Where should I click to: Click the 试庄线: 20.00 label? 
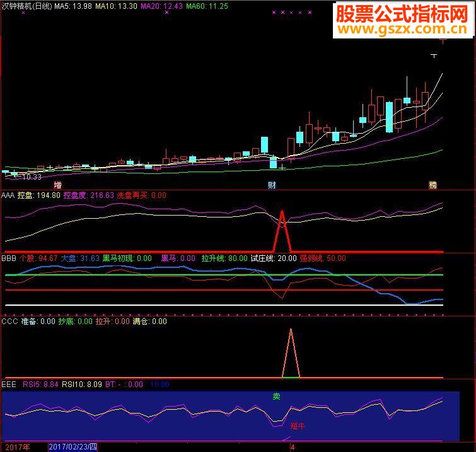(x=274, y=258)
